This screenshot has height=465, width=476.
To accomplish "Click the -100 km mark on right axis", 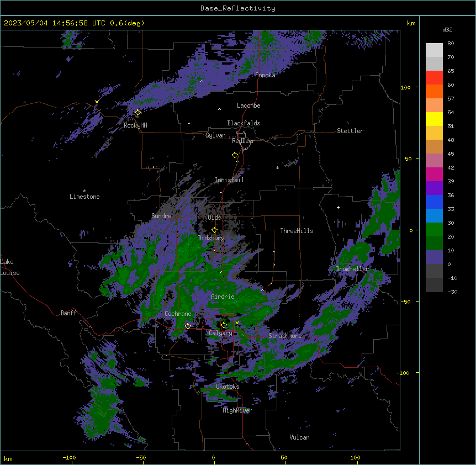I will 404,373.
